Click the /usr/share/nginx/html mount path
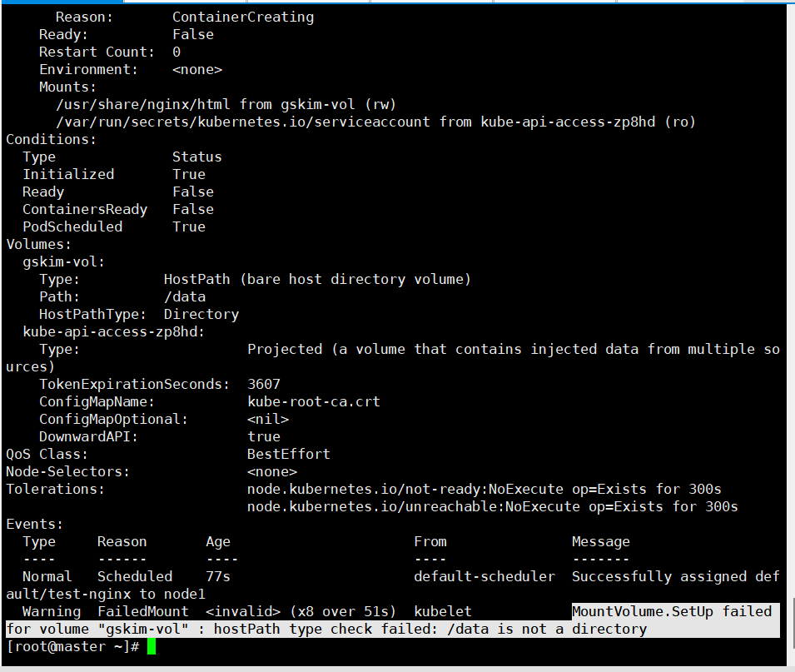Image resolution: width=795 pixels, height=672 pixels. (x=143, y=104)
